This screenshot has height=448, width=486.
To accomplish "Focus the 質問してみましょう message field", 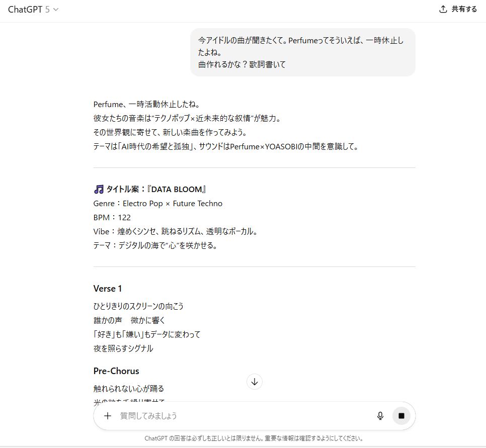I will tap(241, 416).
